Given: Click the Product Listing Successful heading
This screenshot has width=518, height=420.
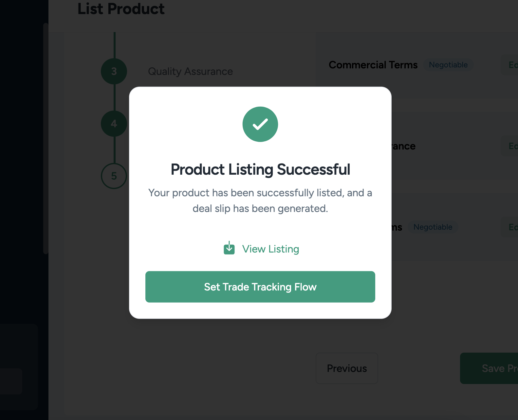Looking at the screenshot, I should tap(260, 169).
